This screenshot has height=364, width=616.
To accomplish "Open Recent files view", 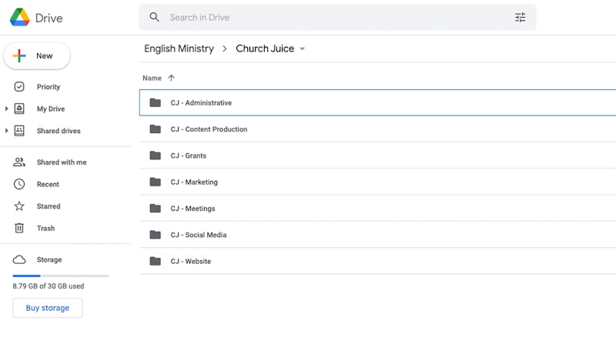I will (x=48, y=184).
